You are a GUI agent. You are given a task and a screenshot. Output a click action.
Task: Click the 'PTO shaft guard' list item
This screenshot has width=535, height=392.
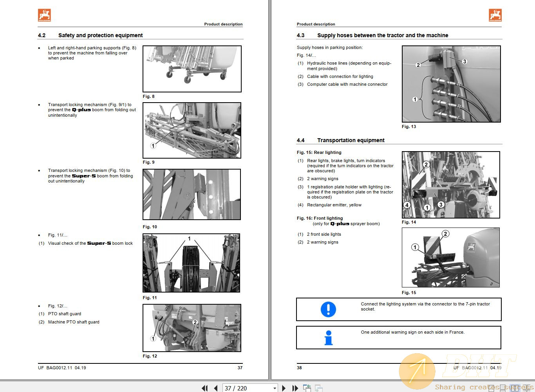[65, 314]
